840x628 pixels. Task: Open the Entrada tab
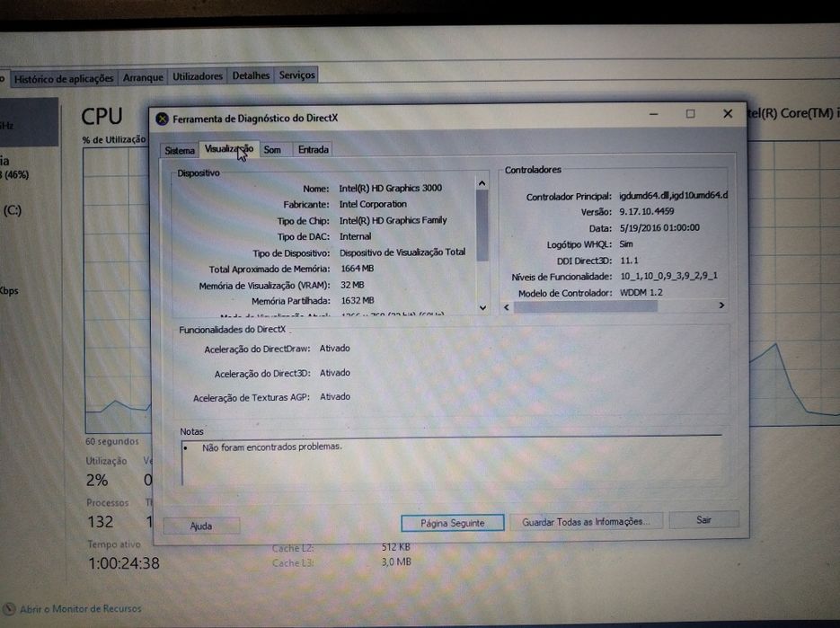tap(313, 149)
